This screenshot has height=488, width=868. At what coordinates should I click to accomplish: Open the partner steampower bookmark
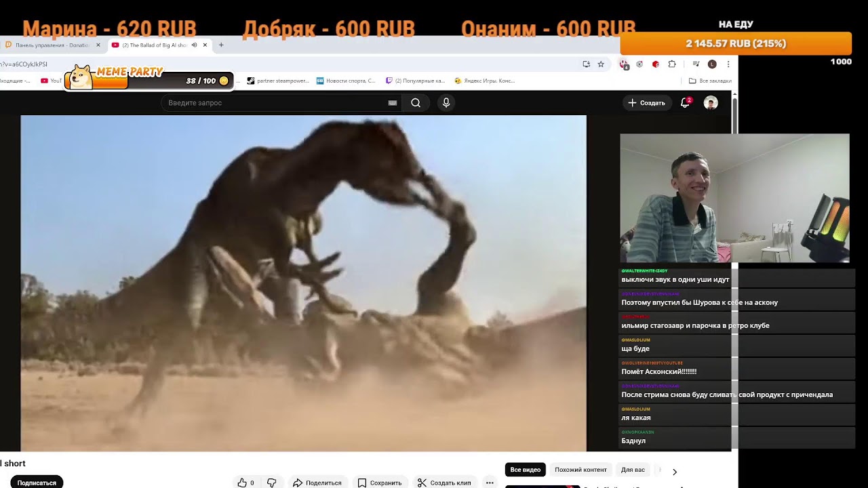coord(278,81)
